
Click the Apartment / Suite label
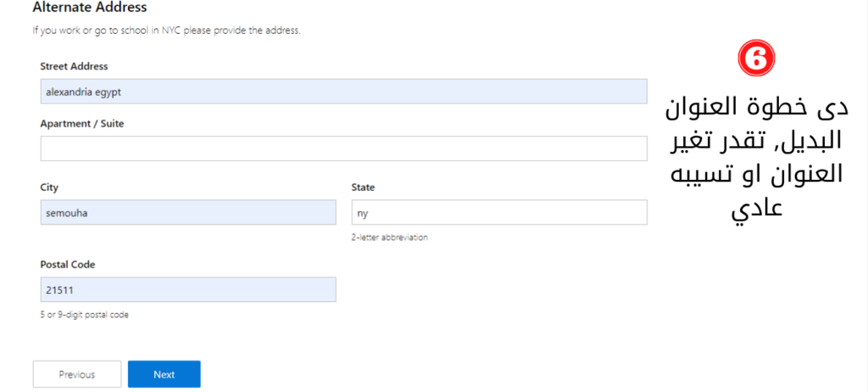(82, 124)
